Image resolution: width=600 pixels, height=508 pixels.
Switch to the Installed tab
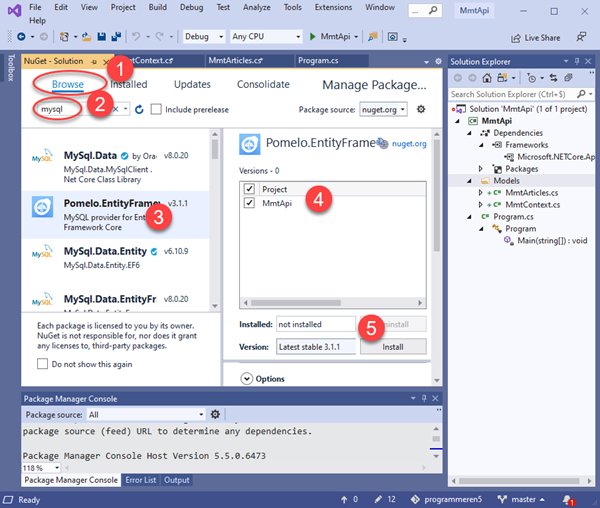129,84
